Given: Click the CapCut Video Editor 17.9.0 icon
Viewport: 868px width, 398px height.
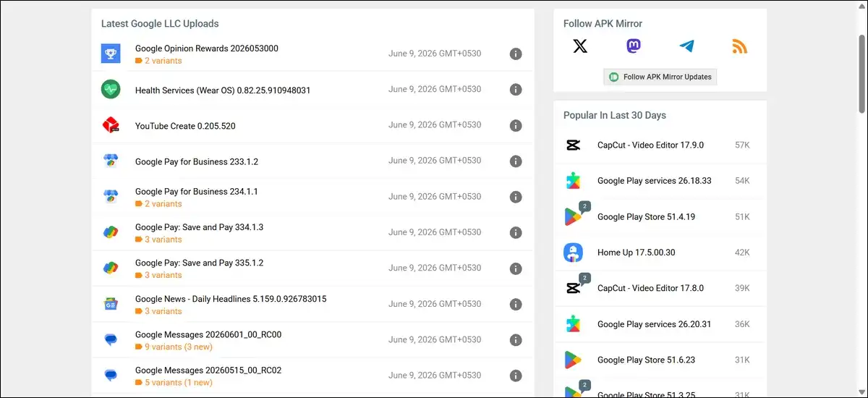Looking at the screenshot, I should pyautogui.click(x=573, y=145).
